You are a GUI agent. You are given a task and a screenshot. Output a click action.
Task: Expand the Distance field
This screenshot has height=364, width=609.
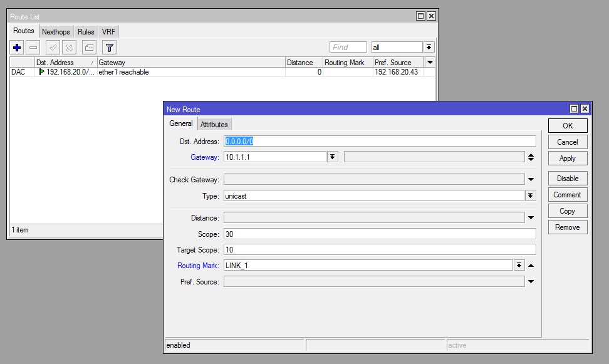531,218
